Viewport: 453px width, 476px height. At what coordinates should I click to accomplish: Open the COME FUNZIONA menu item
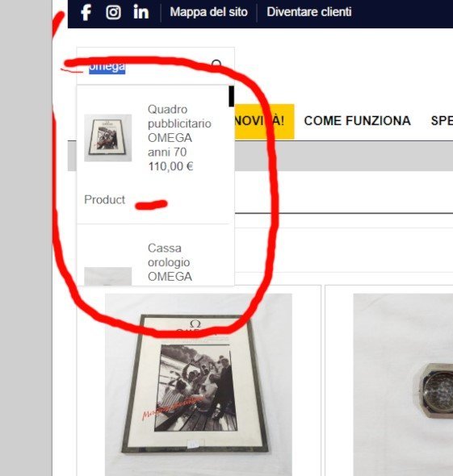point(357,121)
